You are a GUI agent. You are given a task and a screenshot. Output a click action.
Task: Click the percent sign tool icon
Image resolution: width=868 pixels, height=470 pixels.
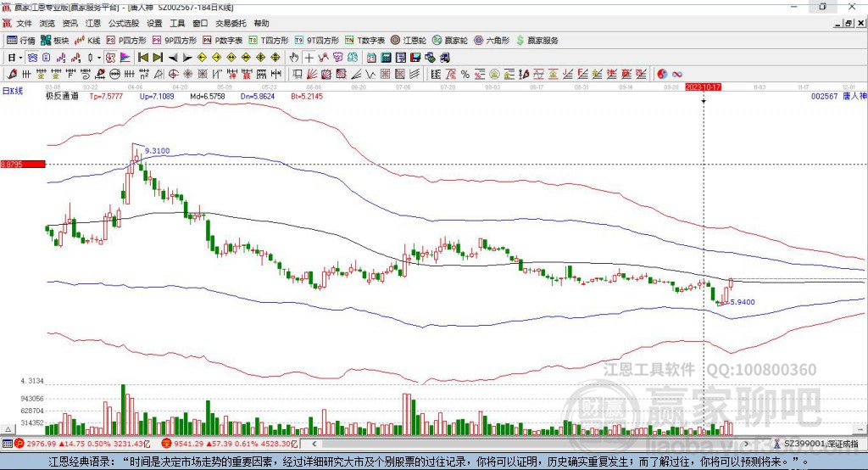(465, 75)
